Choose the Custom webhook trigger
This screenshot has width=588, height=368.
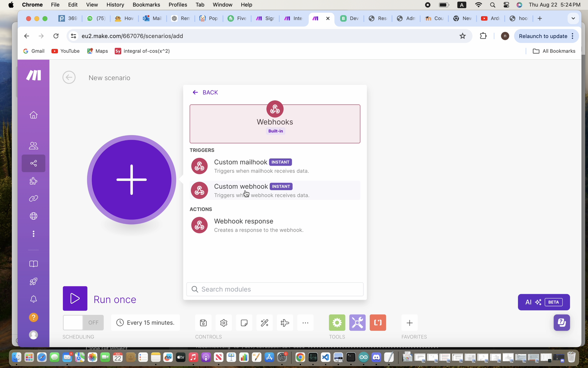point(275,190)
